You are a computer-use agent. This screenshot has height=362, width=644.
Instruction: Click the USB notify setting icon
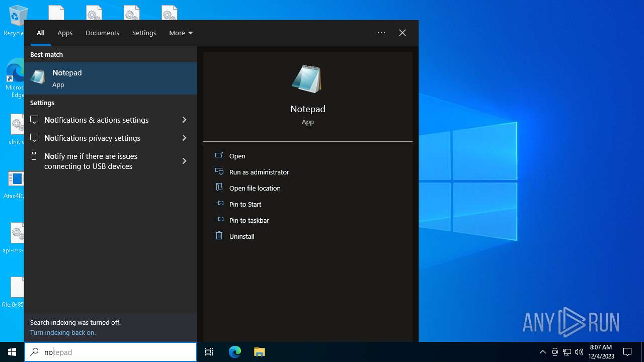tap(34, 156)
